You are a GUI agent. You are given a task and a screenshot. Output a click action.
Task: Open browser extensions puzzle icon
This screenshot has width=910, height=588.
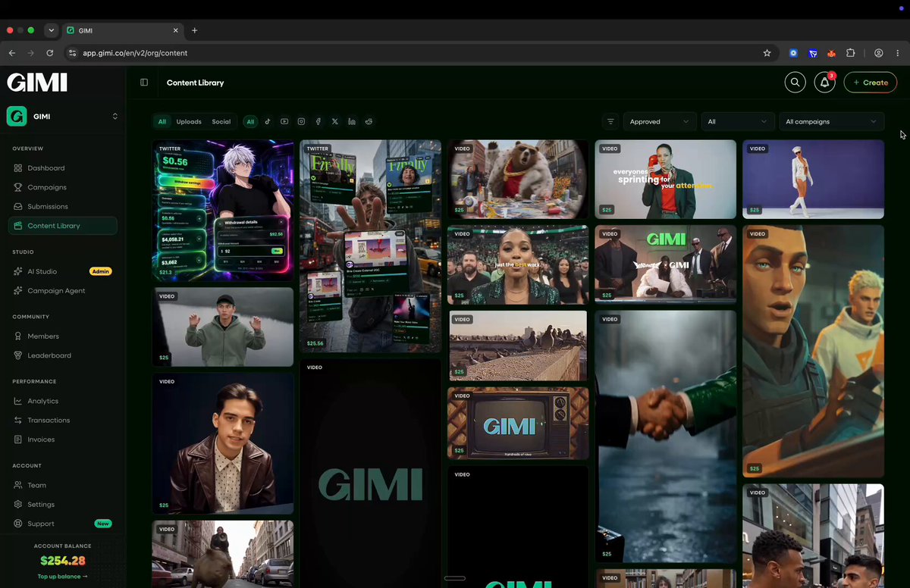pyautogui.click(x=850, y=53)
